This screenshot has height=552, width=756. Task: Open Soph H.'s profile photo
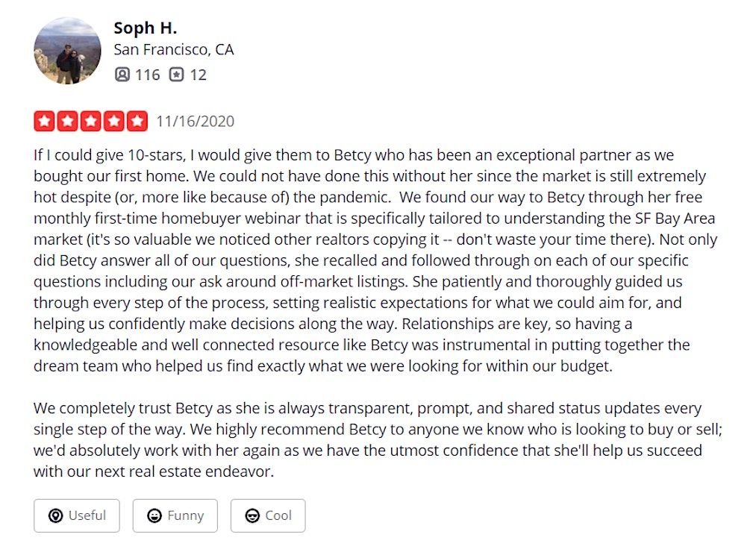pos(67,51)
